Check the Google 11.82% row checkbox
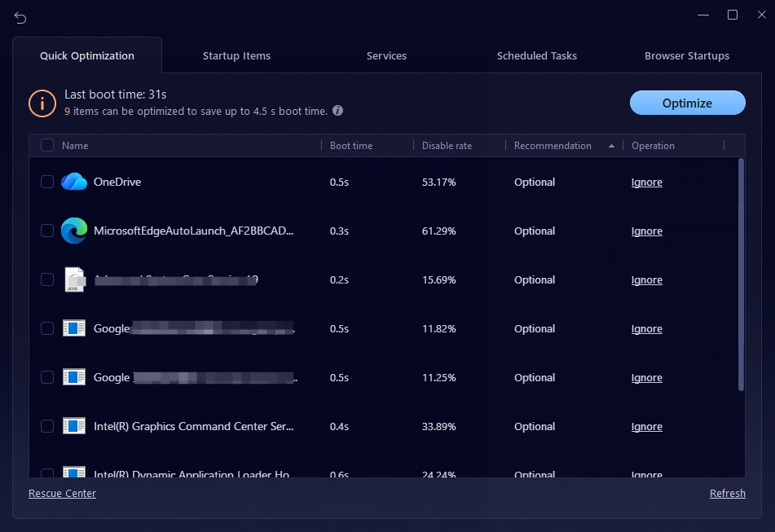775x532 pixels. click(47, 328)
